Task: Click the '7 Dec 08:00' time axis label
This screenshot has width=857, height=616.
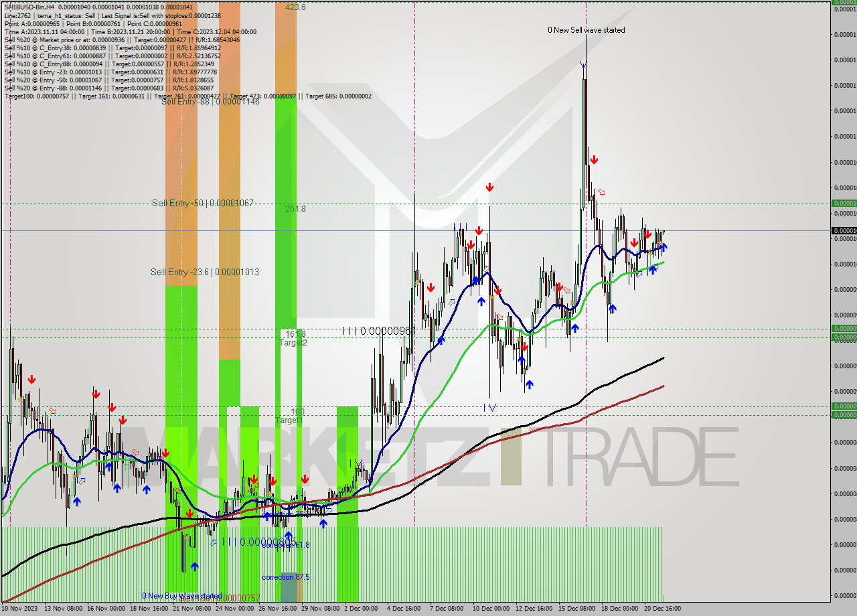Action: [x=447, y=609]
